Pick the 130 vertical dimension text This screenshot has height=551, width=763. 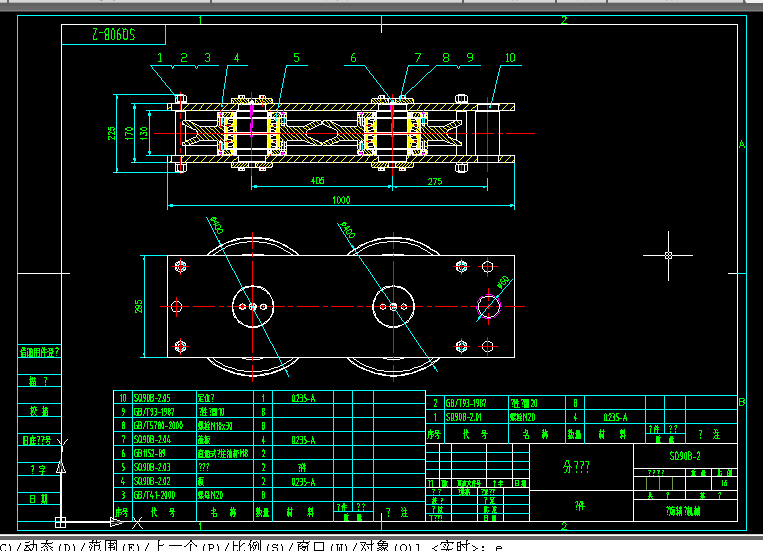(x=144, y=133)
